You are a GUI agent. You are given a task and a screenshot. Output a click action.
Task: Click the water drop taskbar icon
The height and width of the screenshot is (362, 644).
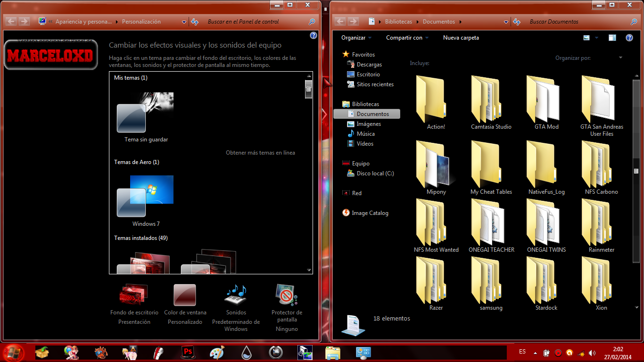247,353
